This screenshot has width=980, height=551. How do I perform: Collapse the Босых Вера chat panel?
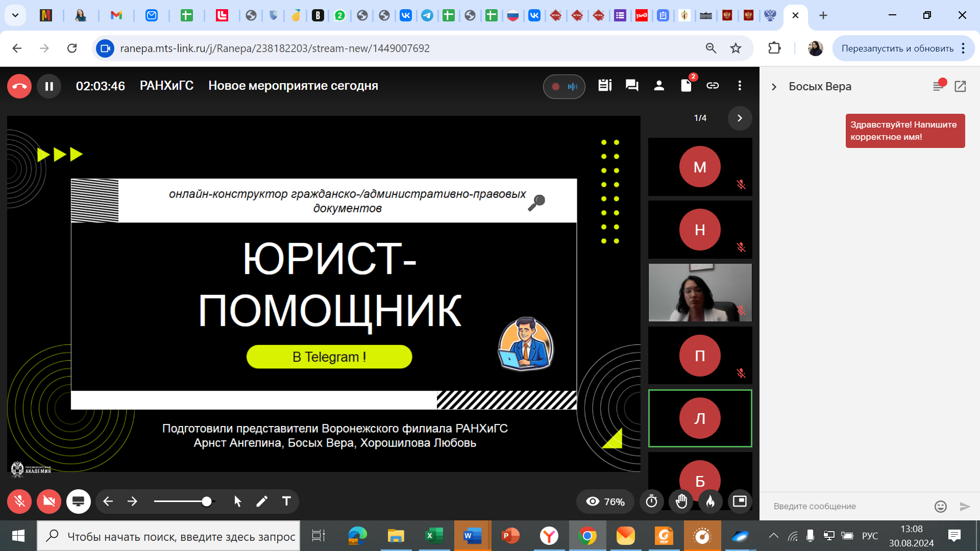pyautogui.click(x=774, y=87)
